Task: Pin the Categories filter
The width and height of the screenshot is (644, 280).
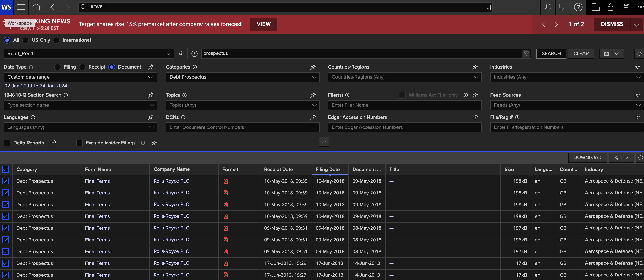Action: click(313, 67)
